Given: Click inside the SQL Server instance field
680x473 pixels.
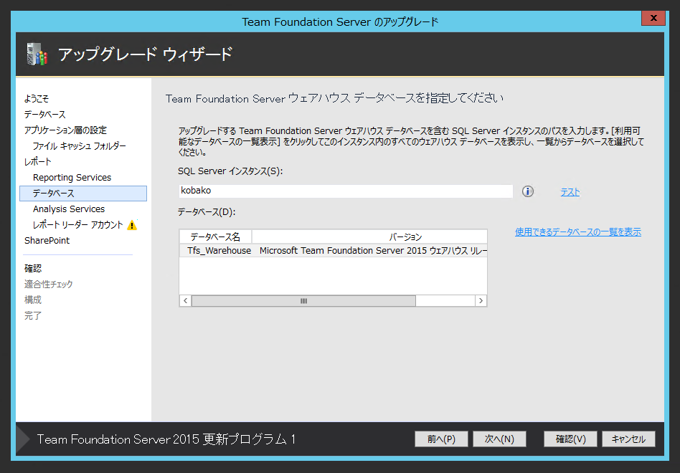Looking at the screenshot, I should coord(346,191).
